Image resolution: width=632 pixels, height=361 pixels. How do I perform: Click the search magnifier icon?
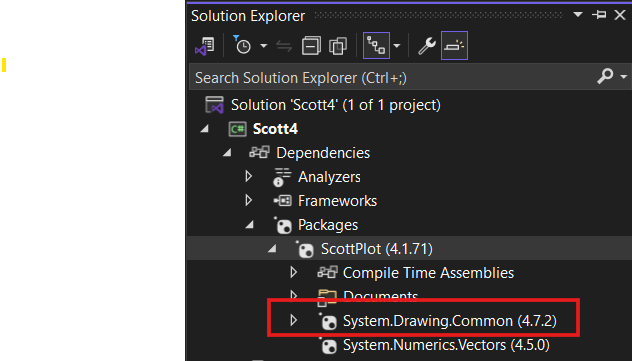tap(606, 76)
